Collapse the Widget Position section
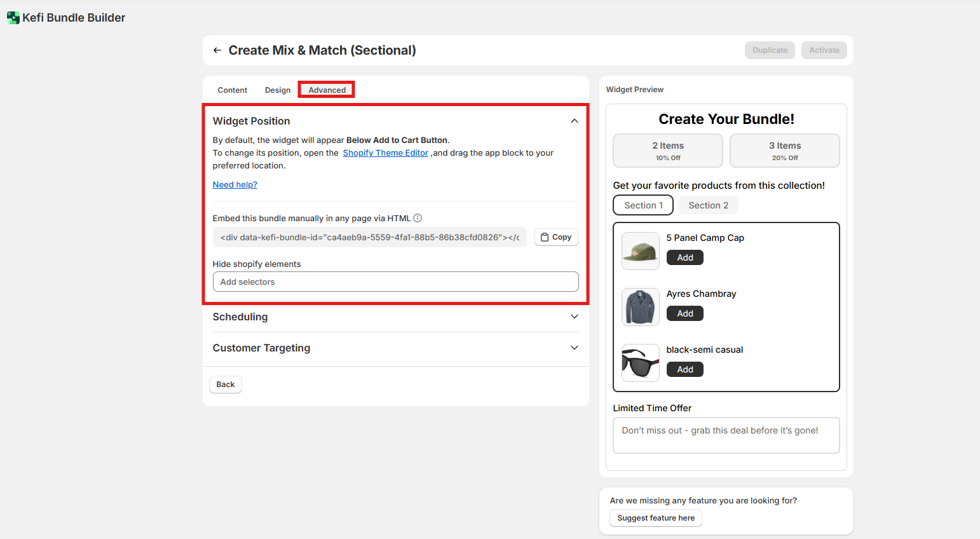 pyautogui.click(x=574, y=121)
